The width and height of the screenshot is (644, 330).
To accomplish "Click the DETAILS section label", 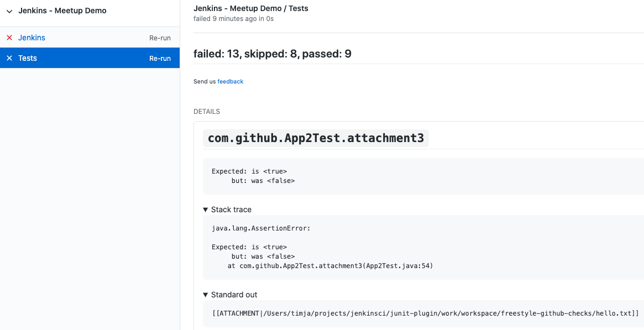I will [x=206, y=111].
